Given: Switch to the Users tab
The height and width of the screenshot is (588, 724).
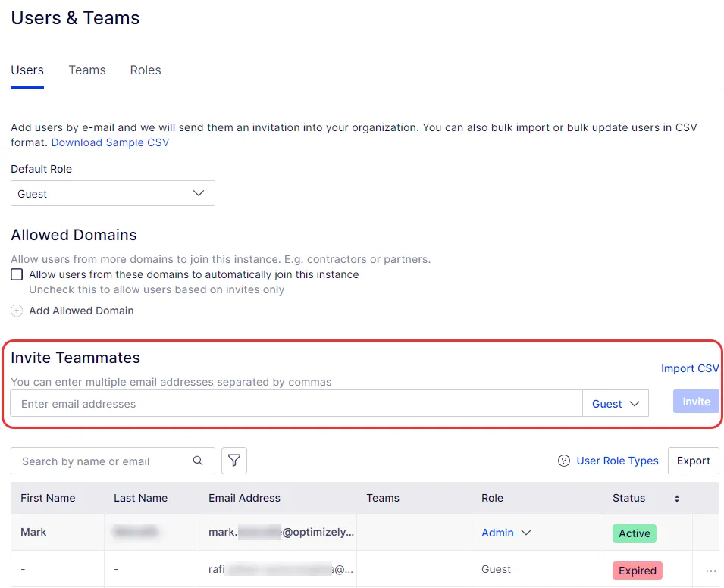Looking at the screenshot, I should [27, 70].
